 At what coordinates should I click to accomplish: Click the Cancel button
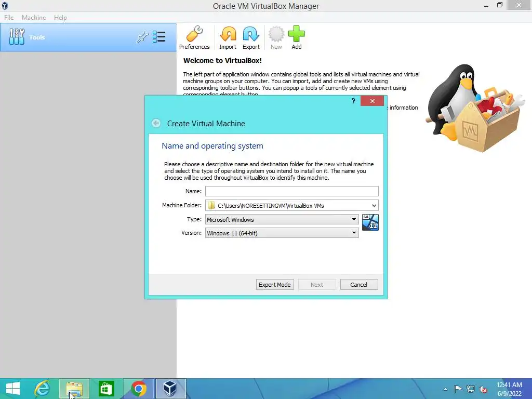tap(359, 285)
